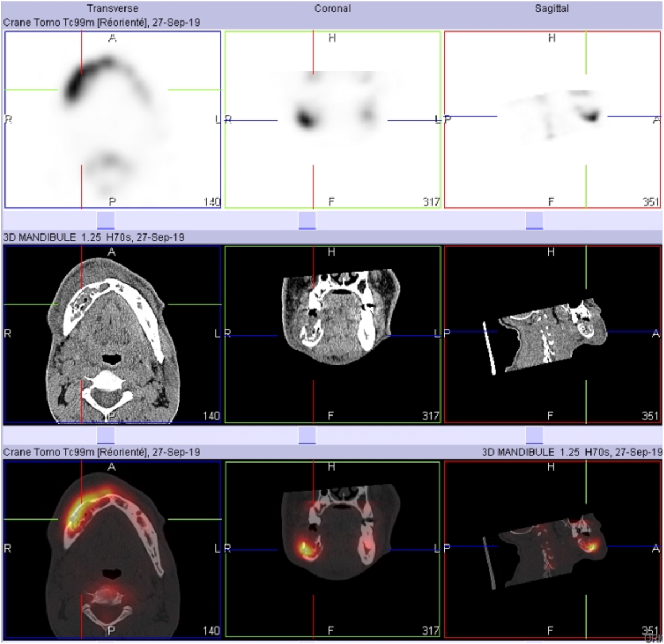The image size is (664, 644).
Task: Click slice number 140 in transverse SPECT view
Action: tap(211, 202)
